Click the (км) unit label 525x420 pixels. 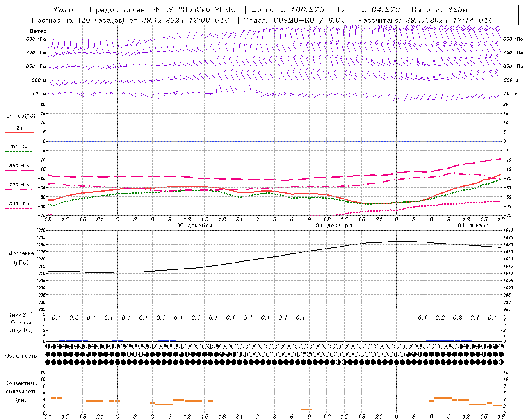pos(21,399)
